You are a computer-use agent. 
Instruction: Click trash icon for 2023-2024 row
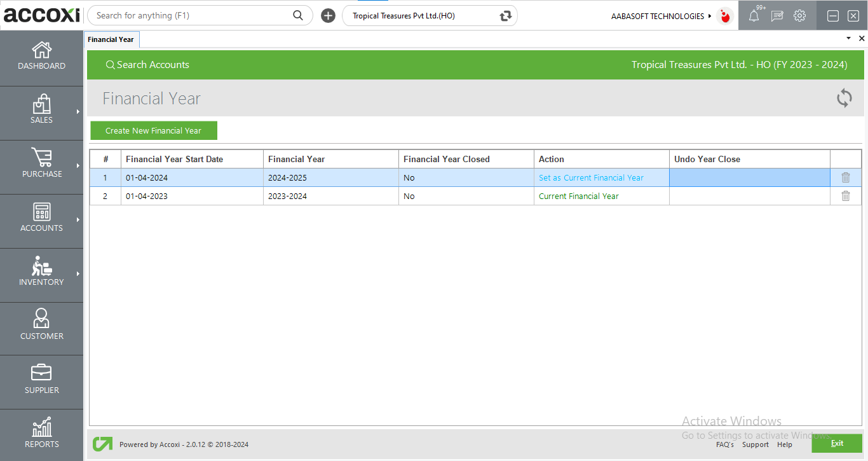point(845,196)
